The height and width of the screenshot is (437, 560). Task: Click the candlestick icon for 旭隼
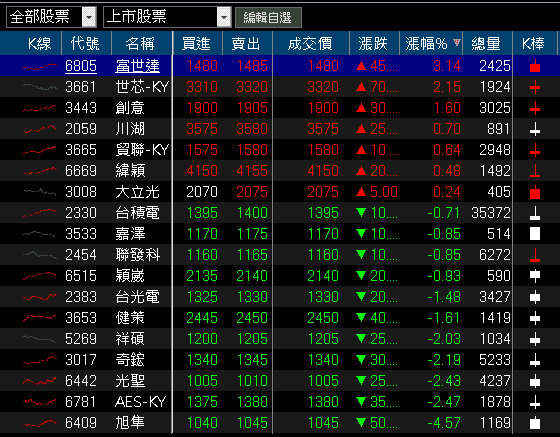pos(535,423)
